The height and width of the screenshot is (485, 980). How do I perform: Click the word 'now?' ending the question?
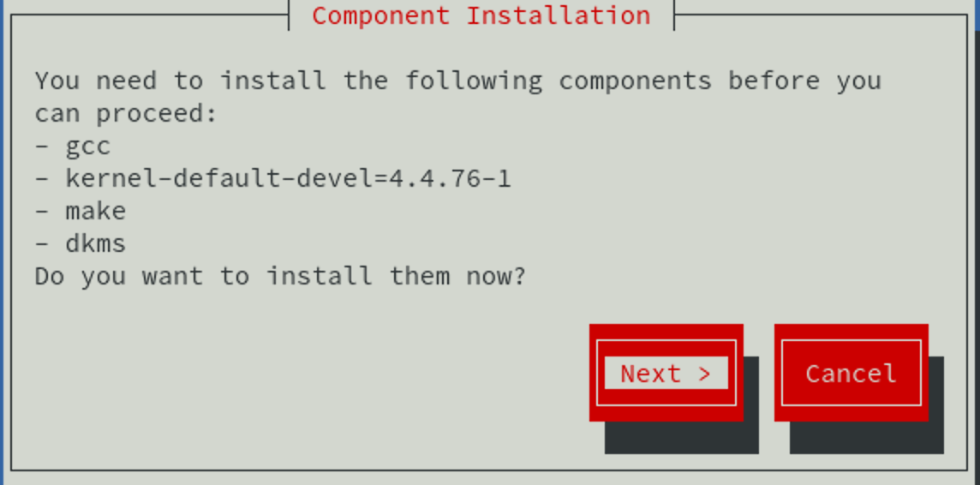pos(496,276)
